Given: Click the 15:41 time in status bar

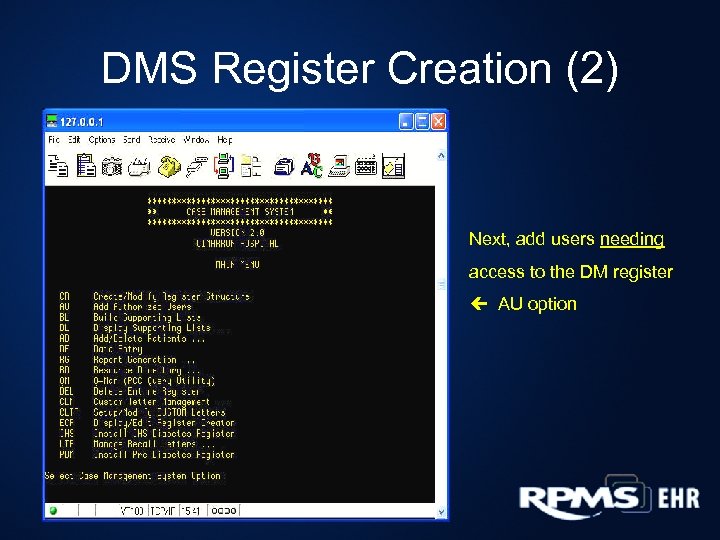Looking at the screenshot, I should point(191,511).
